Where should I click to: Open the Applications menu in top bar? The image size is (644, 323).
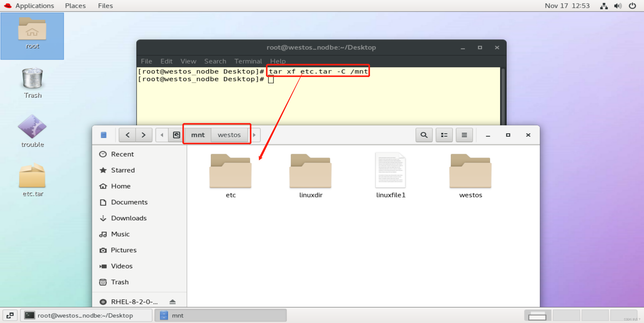pos(34,6)
